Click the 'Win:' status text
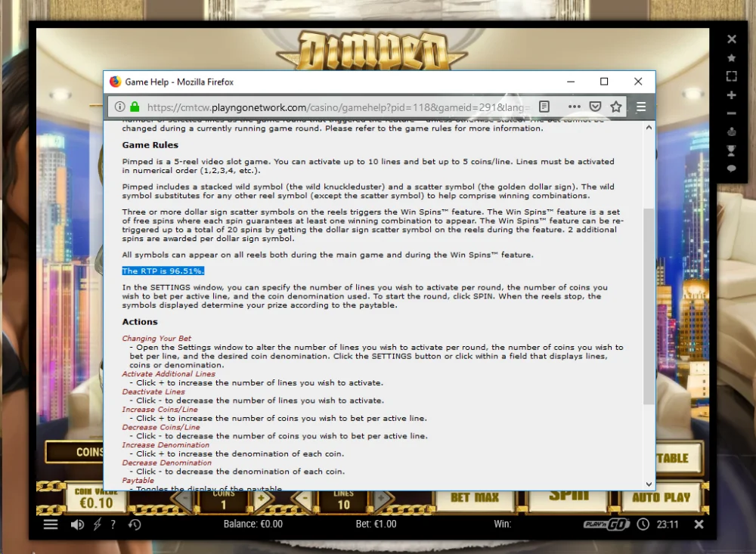The width and height of the screenshot is (756, 554). (503, 524)
